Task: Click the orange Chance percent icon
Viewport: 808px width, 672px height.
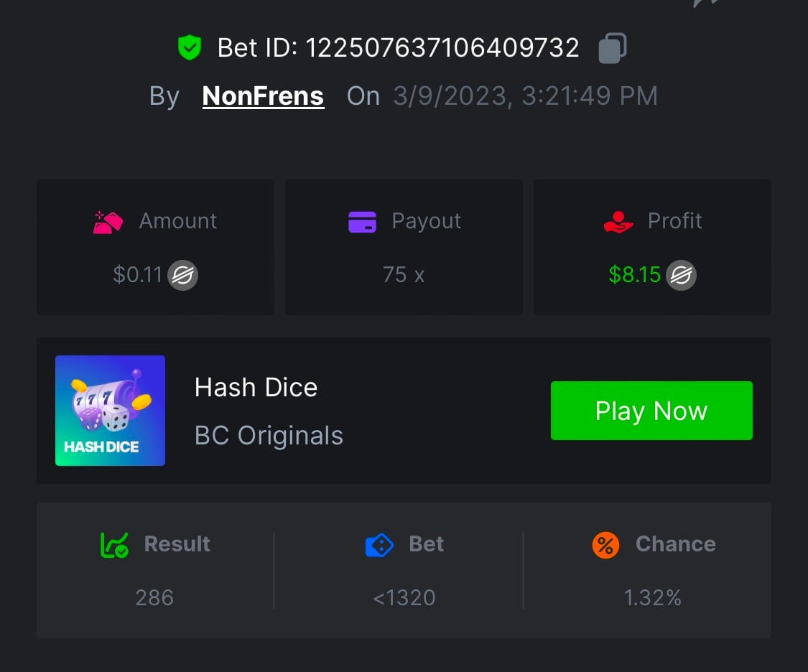Action: tap(605, 545)
